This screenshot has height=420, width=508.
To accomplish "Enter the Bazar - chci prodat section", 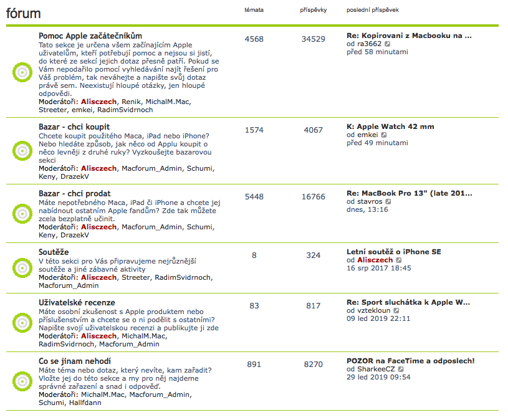I will pos(74,194).
